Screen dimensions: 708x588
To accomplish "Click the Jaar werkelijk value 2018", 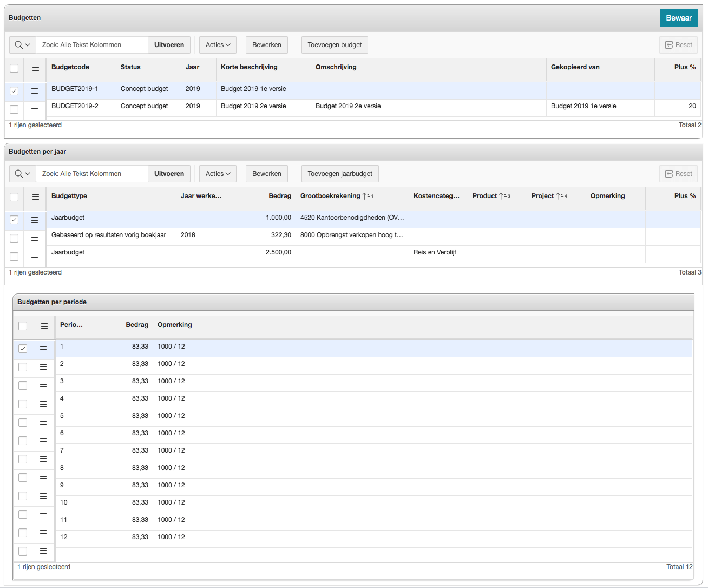I will (x=188, y=235).
